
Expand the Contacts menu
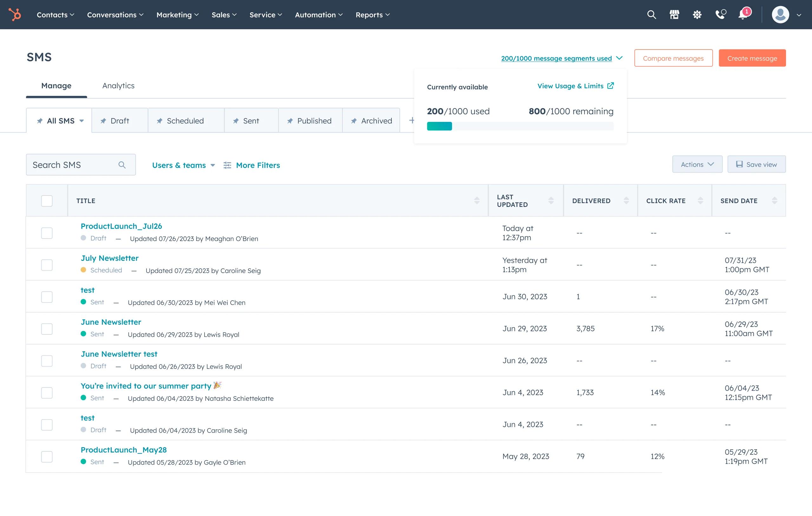55,15
